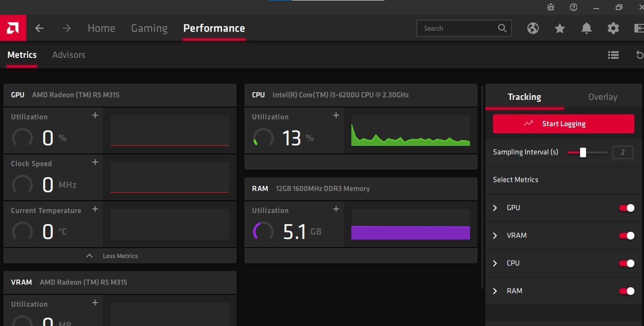This screenshot has height=326, width=644.
Task: Add CPU Utilization metric with plus
Action: [x=336, y=115]
